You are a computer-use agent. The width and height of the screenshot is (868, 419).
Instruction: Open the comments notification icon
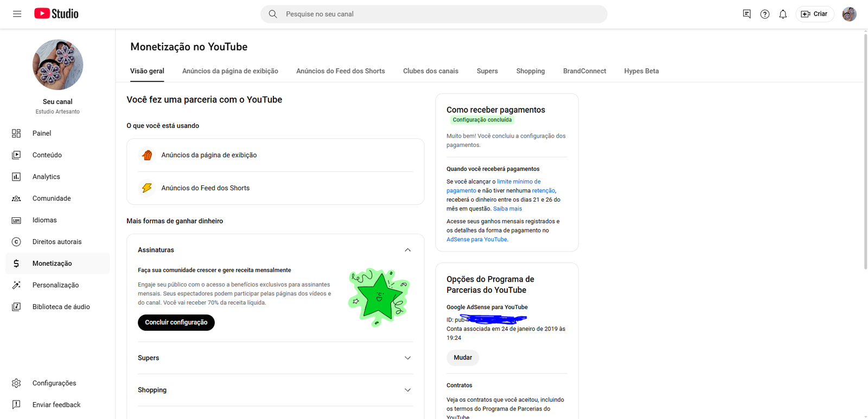[x=747, y=14]
